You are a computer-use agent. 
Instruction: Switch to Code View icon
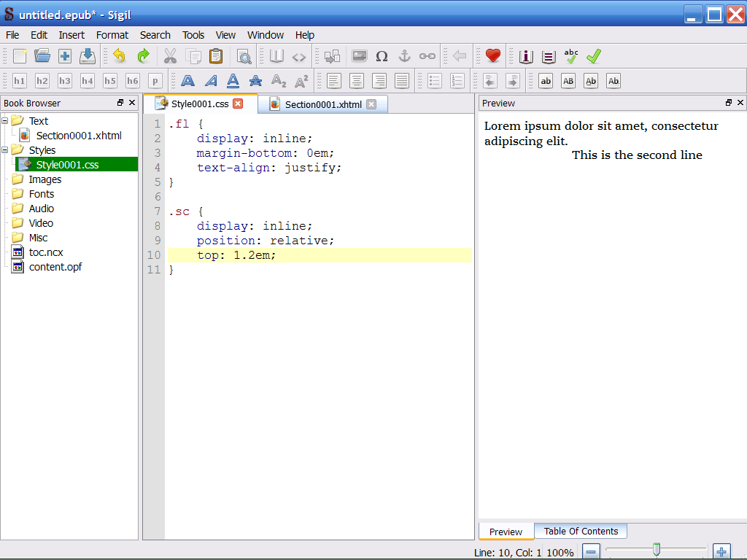point(299,56)
